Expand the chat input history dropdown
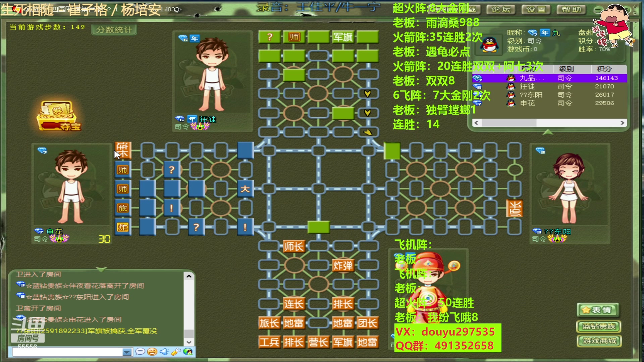 click(127, 352)
